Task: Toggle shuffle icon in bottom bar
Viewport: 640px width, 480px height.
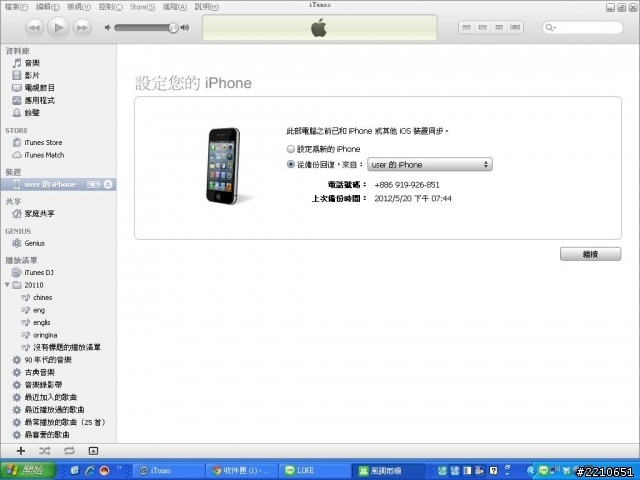Action: coord(44,451)
